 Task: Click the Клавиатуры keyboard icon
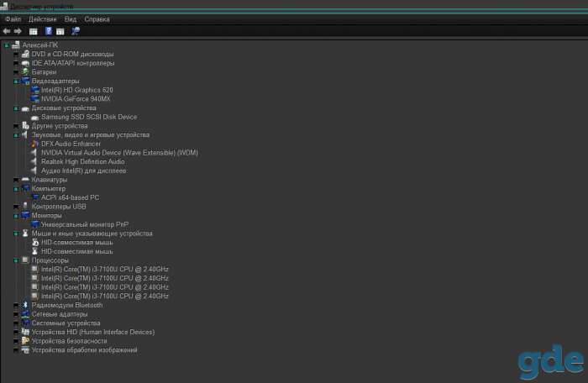25,179
